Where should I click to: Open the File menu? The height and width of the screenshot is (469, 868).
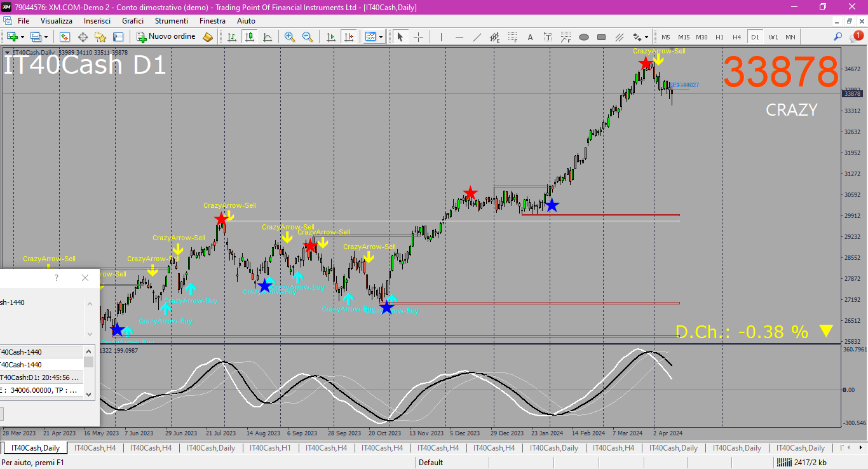[24, 20]
